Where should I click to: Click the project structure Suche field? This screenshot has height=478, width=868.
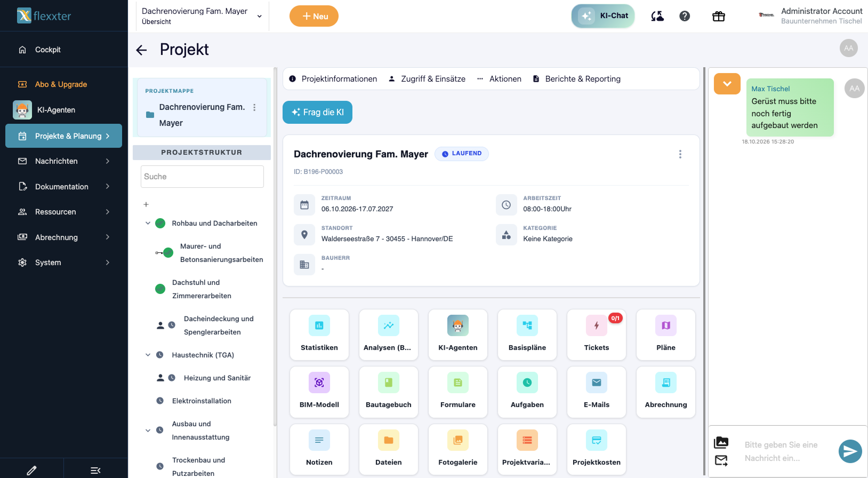click(x=202, y=177)
